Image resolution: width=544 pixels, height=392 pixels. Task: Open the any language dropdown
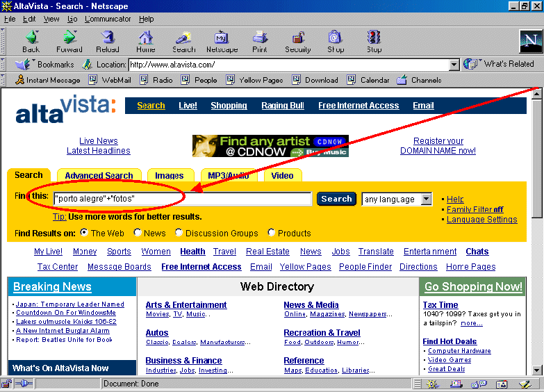coord(397,199)
